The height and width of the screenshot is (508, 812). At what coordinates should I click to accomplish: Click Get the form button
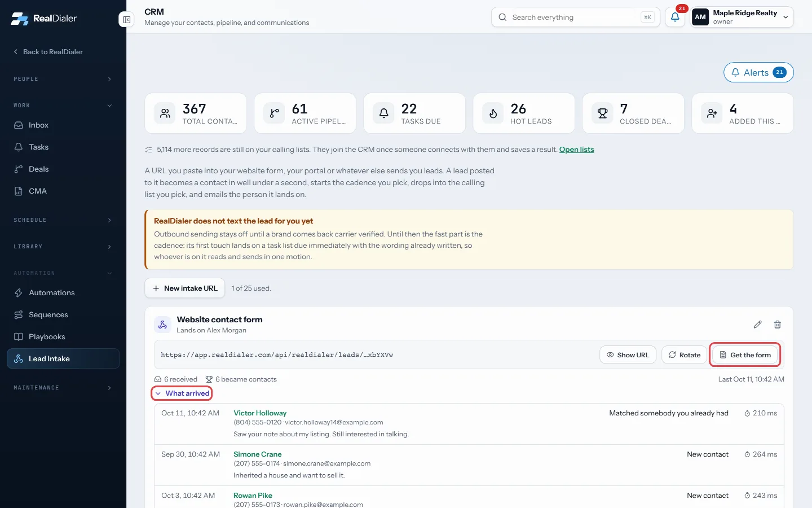point(745,355)
